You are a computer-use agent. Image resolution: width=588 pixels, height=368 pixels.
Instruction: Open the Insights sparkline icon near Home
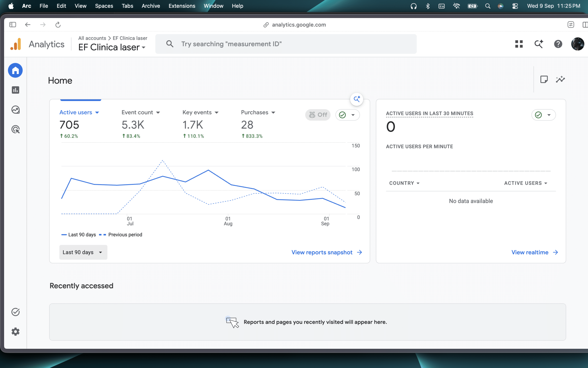click(x=560, y=79)
